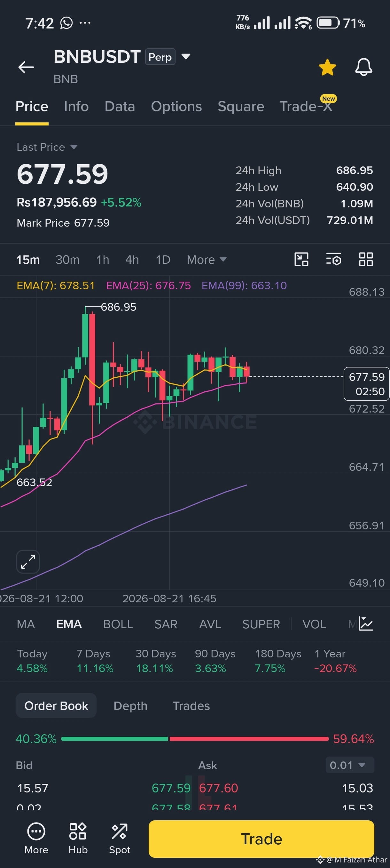Open the Last Price dropdown
Image resolution: width=390 pixels, height=868 pixels.
(47, 147)
